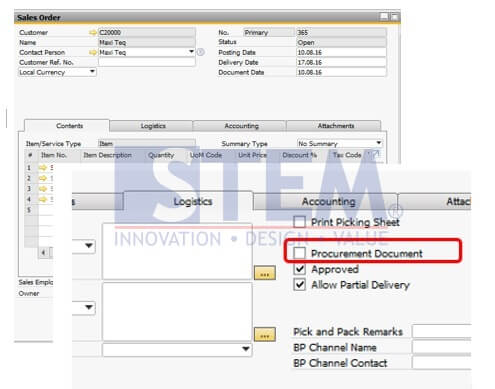The width and height of the screenshot is (495, 389).
Task: Uncheck the Approved checkbox
Action: coord(299,269)
